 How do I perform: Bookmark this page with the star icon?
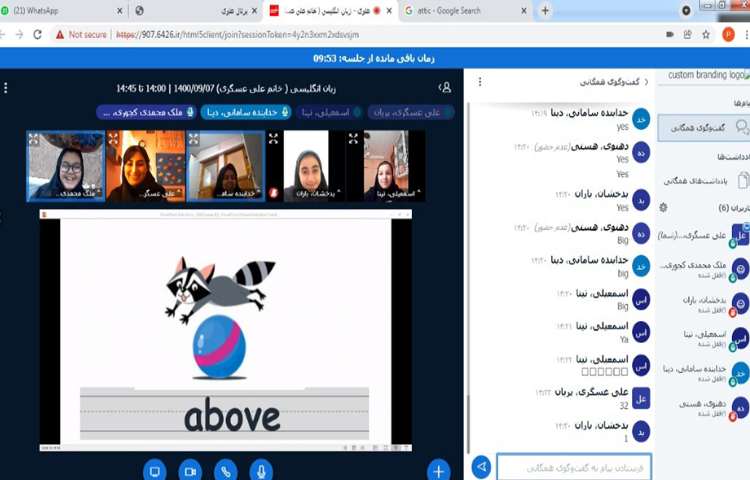coord(706,34)
